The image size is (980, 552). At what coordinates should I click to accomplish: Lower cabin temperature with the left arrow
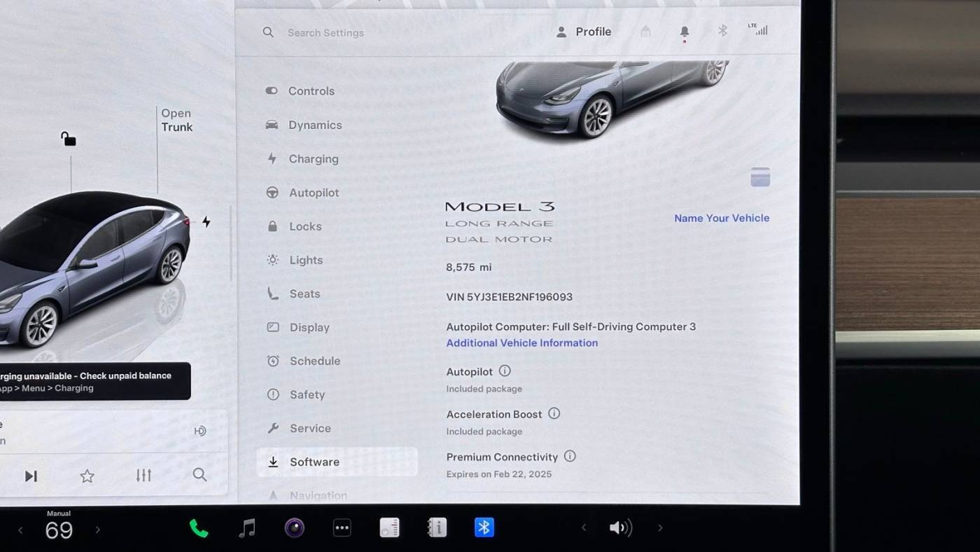tap(20, 530)
